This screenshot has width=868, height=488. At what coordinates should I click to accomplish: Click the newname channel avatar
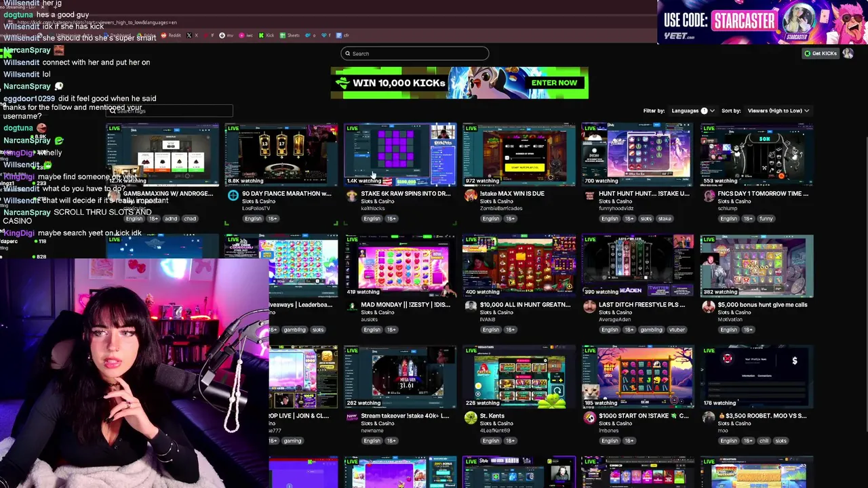351,418
